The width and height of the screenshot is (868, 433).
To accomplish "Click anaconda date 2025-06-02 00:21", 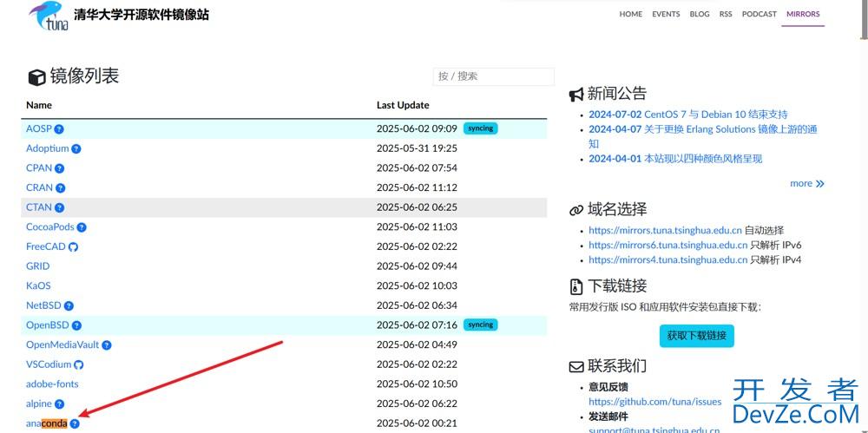I will click(x=417, y=423).
